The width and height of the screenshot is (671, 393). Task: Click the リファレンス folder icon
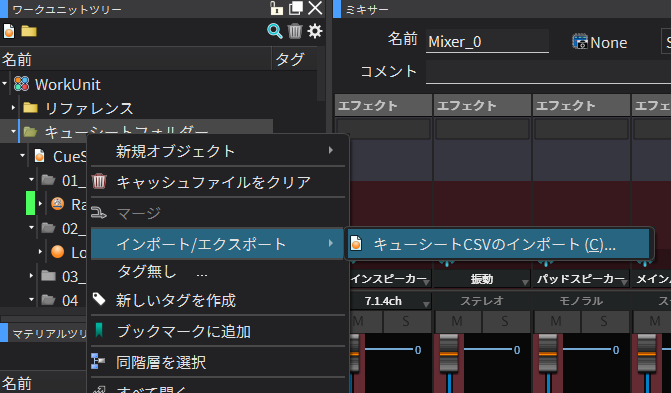[x=30, y=107]
